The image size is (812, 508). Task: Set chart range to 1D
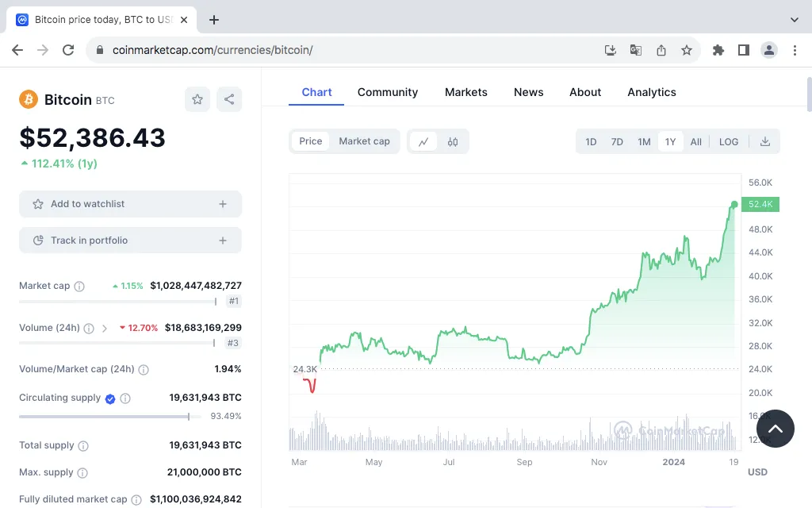coord(591,142)
